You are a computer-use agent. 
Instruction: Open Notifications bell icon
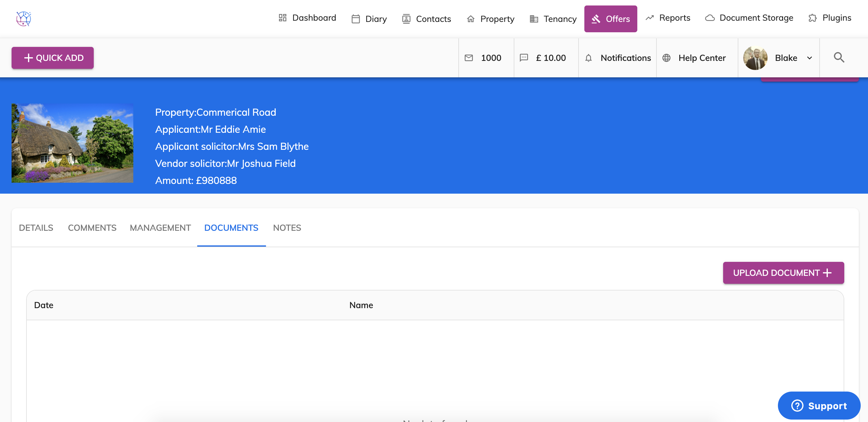tap(588, 58)
